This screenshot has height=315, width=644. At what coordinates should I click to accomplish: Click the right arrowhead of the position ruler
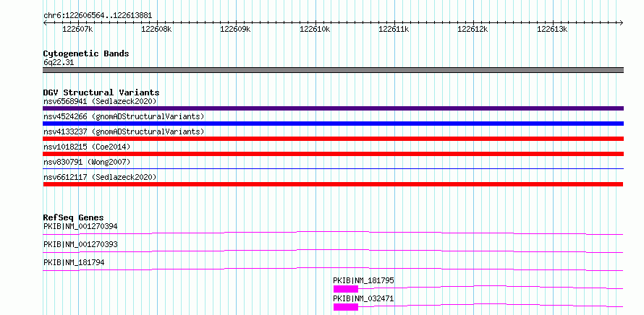(622, 22)
